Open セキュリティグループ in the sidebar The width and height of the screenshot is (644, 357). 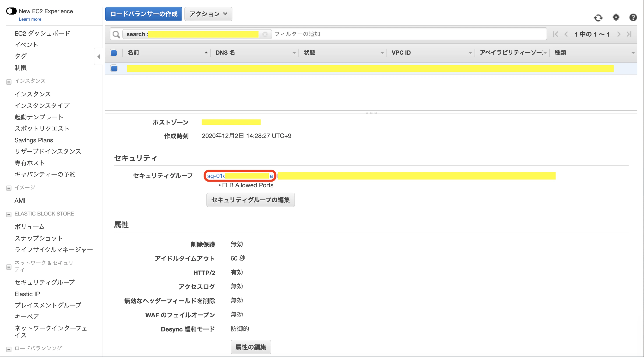click(45, 282)
